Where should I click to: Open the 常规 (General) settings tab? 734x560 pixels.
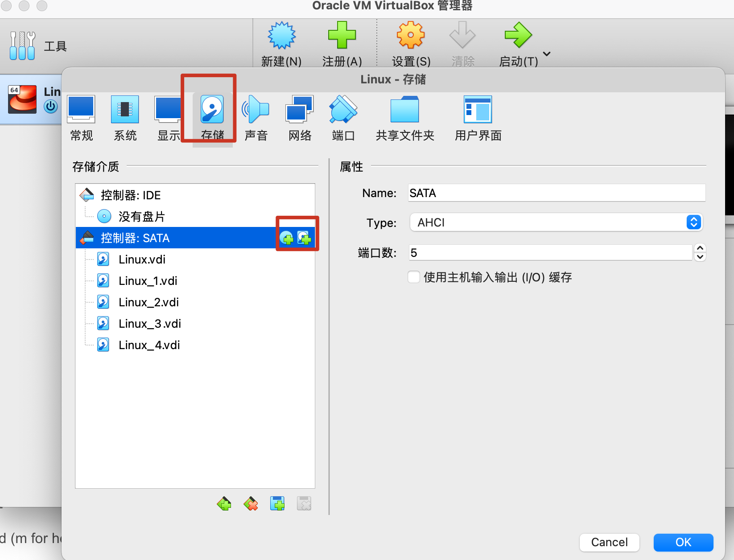pos(81,118)
